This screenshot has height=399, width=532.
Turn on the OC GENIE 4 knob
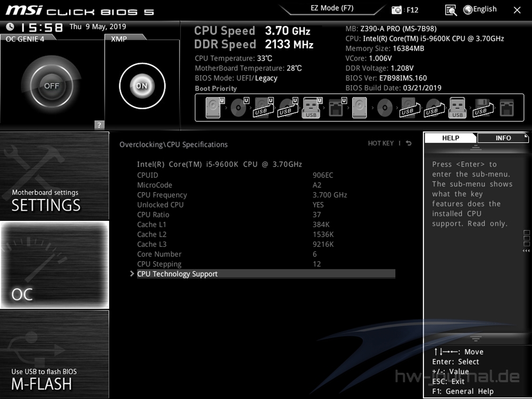[52, 86]
